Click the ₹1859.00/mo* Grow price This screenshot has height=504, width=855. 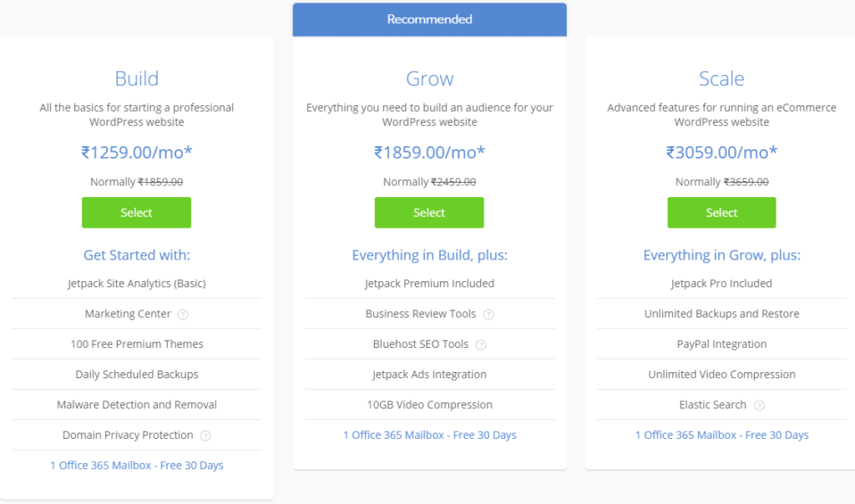click(430, 152)
